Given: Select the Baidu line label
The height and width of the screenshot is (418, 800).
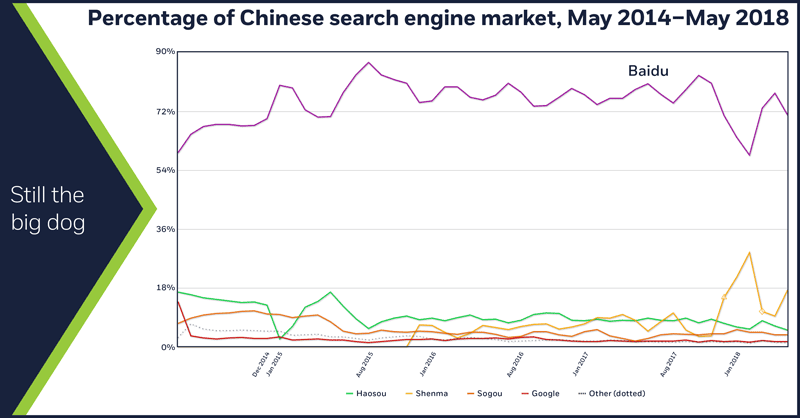Looking at the screenshot, I should click(647, 71).
